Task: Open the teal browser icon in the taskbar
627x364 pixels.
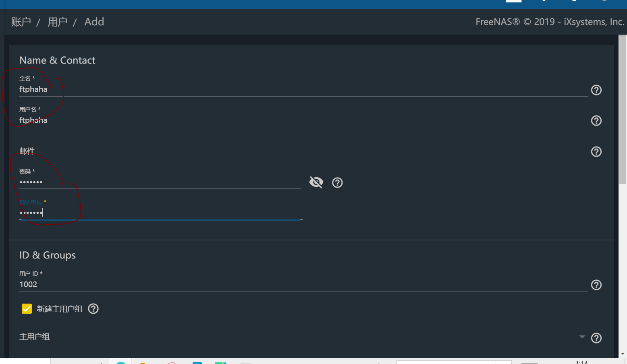Action: pos(121,362)
